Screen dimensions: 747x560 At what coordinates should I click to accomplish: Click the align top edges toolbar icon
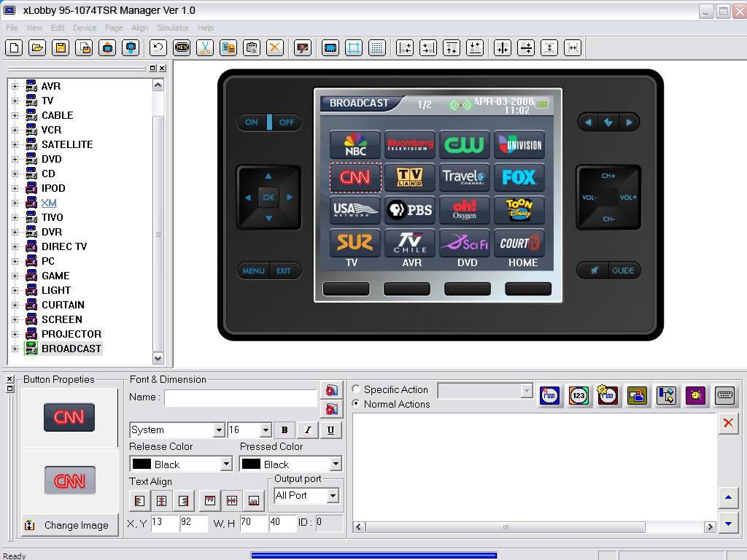coord(452,47)
